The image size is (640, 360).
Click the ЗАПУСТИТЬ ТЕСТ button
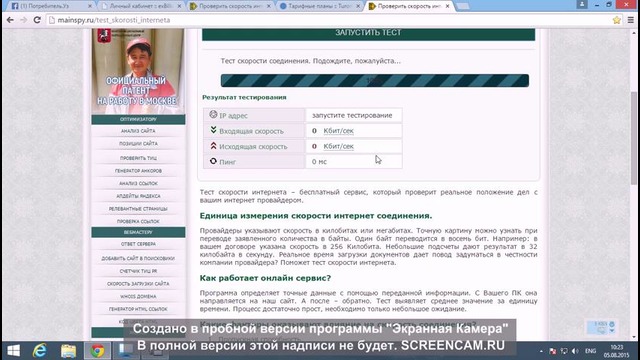368,34
